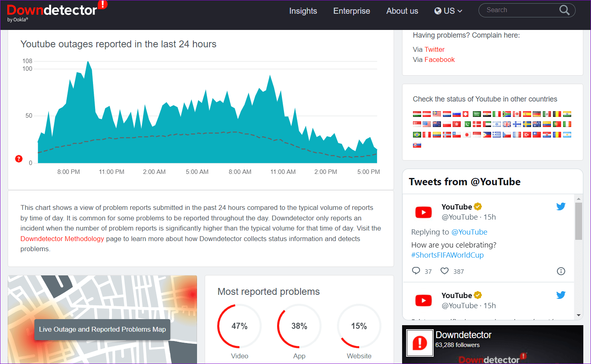Screen dimensions: 591x364
Task: Complain via the Facebook link
Action: (439, 59)
